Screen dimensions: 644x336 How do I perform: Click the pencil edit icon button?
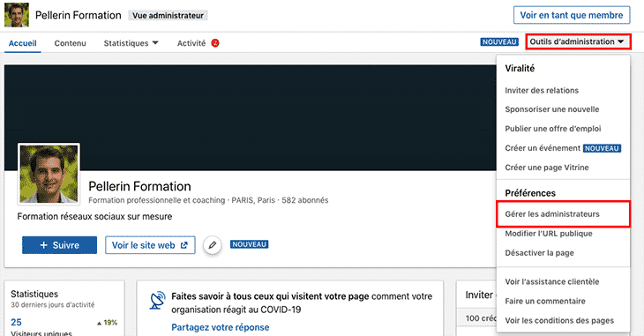[x=213, y=245]
